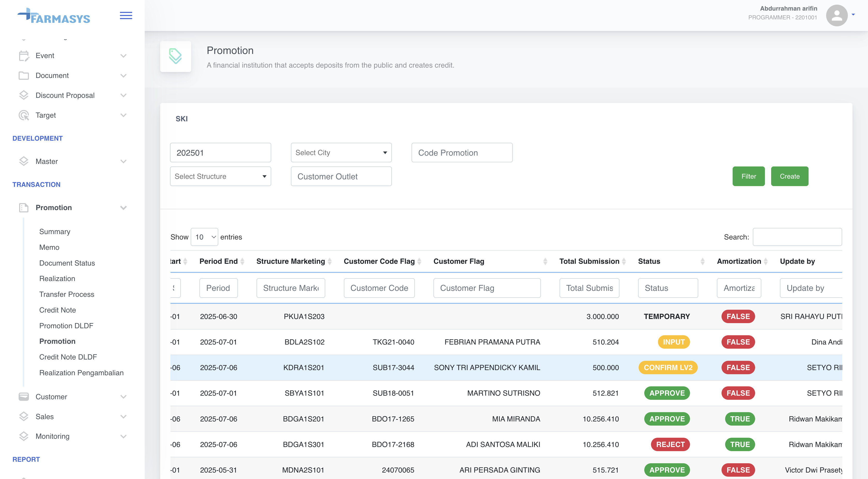868x479 pixels.
Task: Click the Sales layers icon
Action: tap(24, 416)
